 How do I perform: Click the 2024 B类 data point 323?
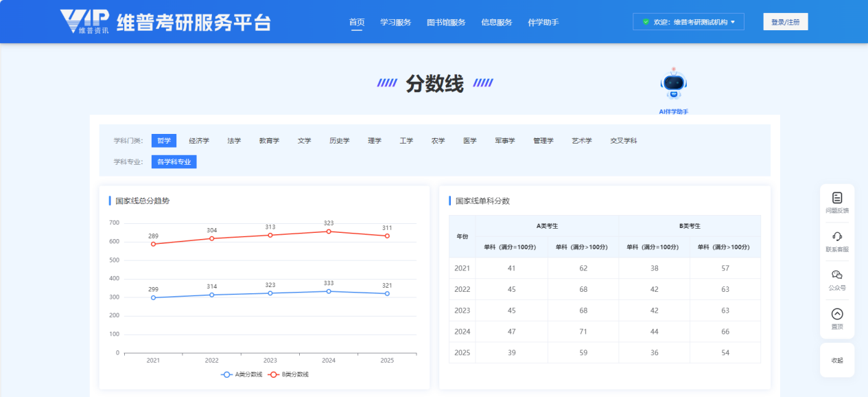click(329, 231)
